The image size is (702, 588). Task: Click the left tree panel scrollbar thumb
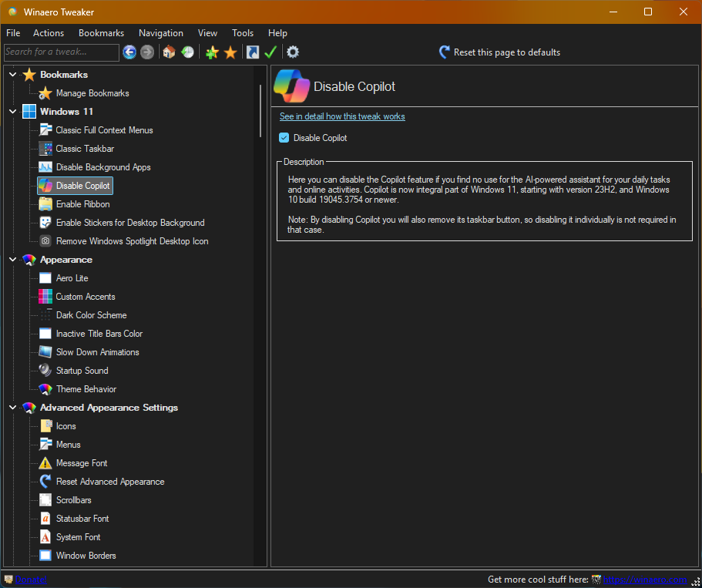pyautogui.click(x=260, y=111)
